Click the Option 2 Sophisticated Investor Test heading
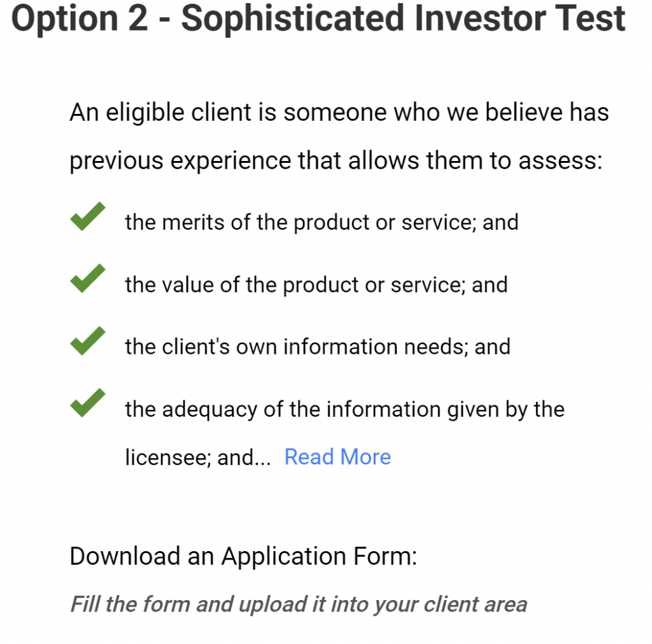The height and width of the screenshot is (644, 652). pyautogui.click(x=318, y=18)
